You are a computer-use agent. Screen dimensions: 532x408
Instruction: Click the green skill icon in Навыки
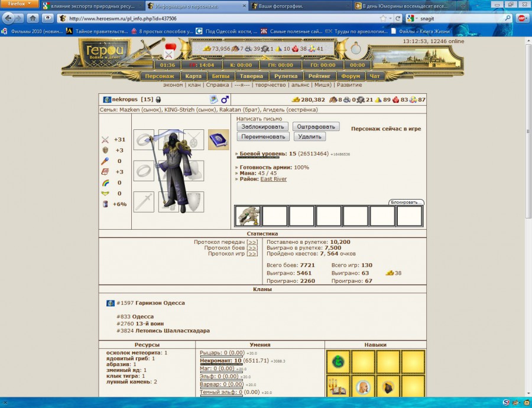(338, 362)
